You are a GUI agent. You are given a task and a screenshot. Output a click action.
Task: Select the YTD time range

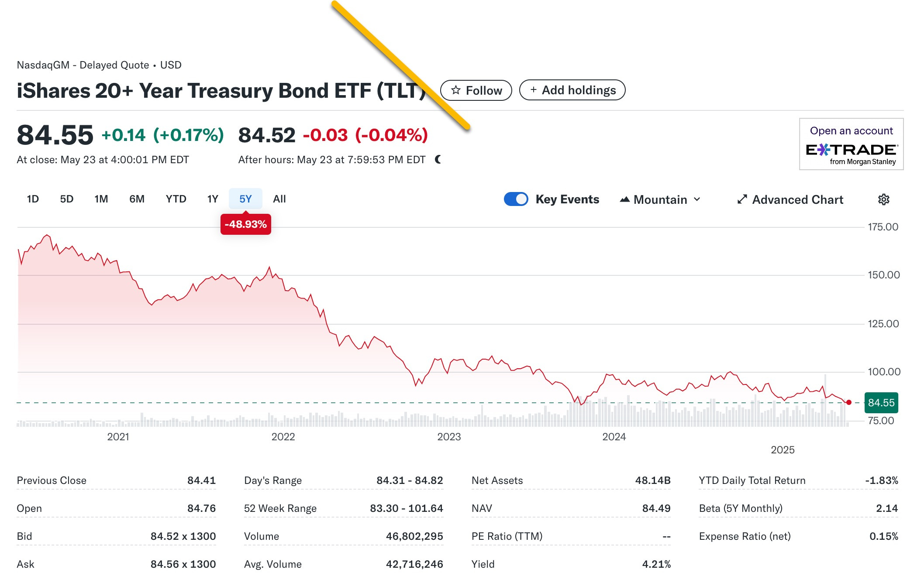[176, 199]
